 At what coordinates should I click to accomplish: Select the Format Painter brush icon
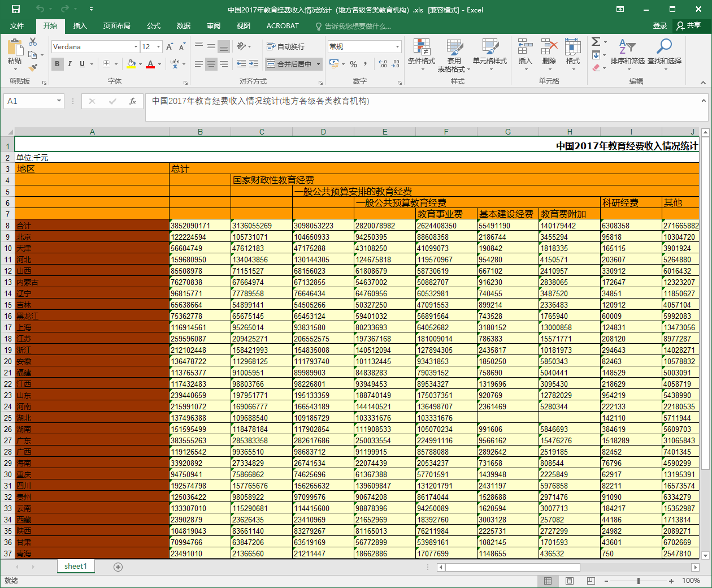click(x=33, y=67)
